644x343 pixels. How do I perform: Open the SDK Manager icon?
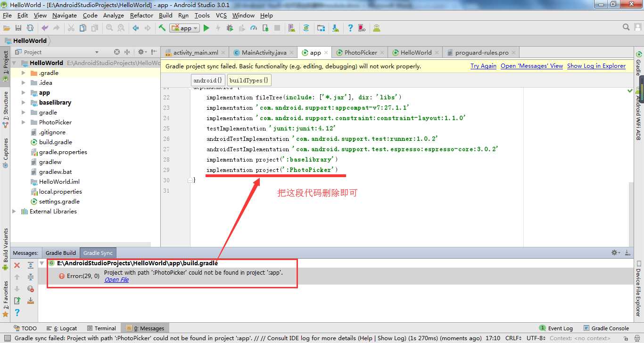335,28
